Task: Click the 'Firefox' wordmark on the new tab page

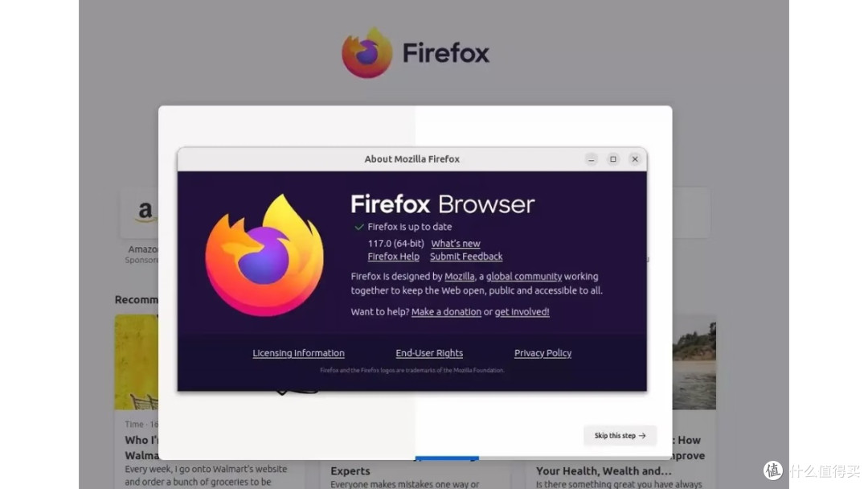Action: click(446, 53)
